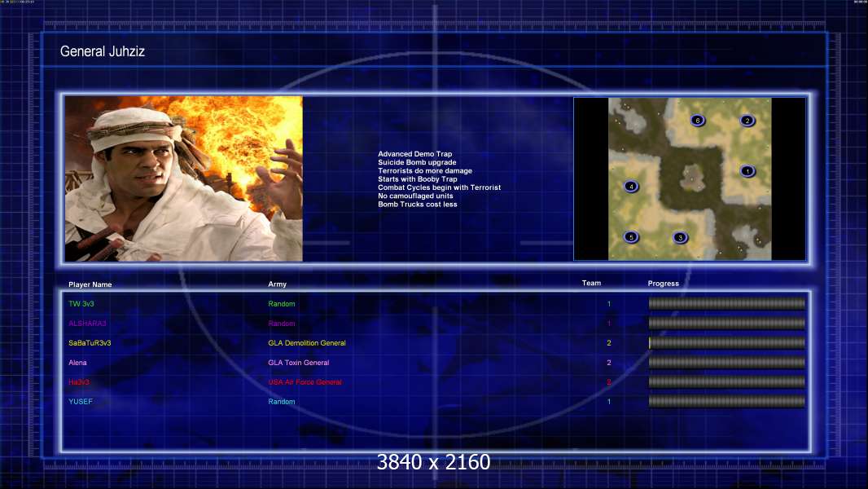Click GLA Demolition General army text

coord(307,343)
